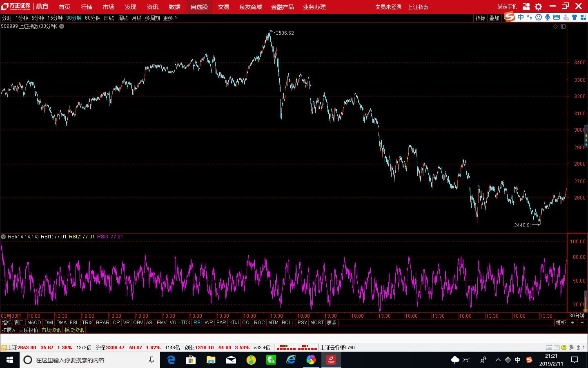Open the 模板 template menu
The image size is (588, 368).
click(561, 323)
